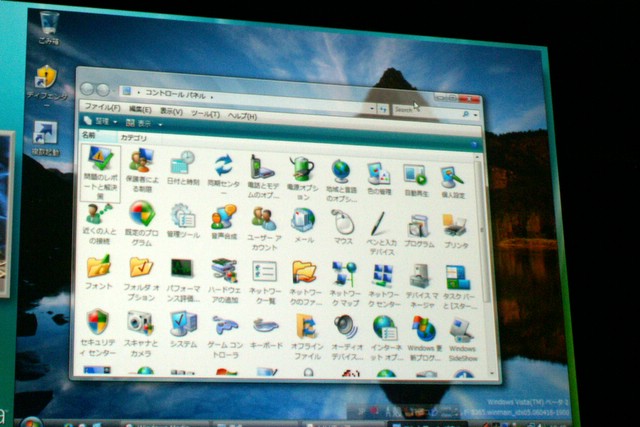Click the Control Panel vertical scrollbar
Screen dimensions: 640x427
(x=483, y=229)
